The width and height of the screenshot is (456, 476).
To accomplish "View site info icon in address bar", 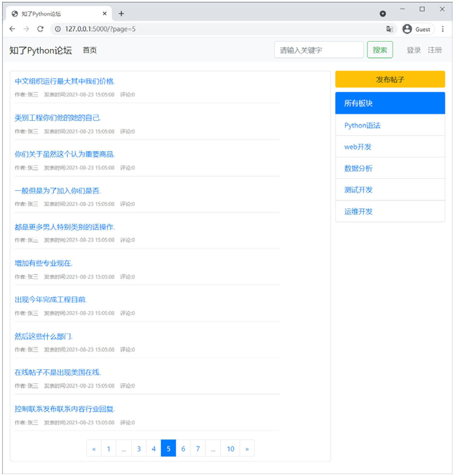I will click(x=58, y=29).
